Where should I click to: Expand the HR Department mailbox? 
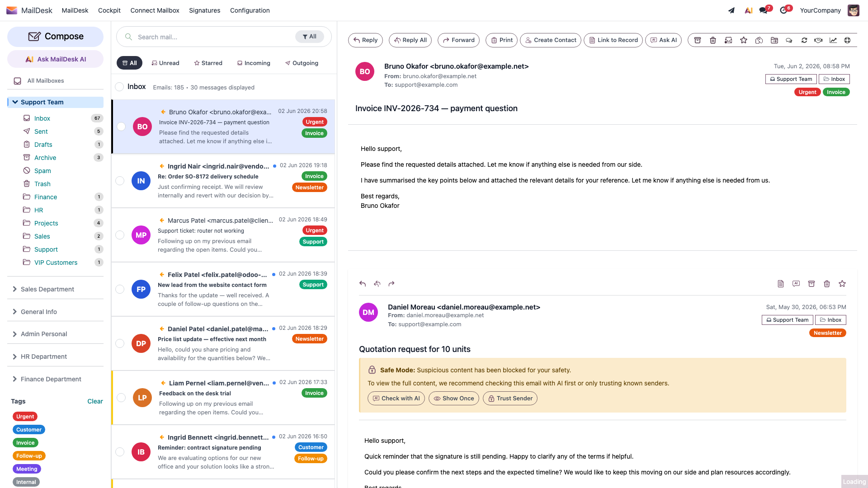point(14,357)
